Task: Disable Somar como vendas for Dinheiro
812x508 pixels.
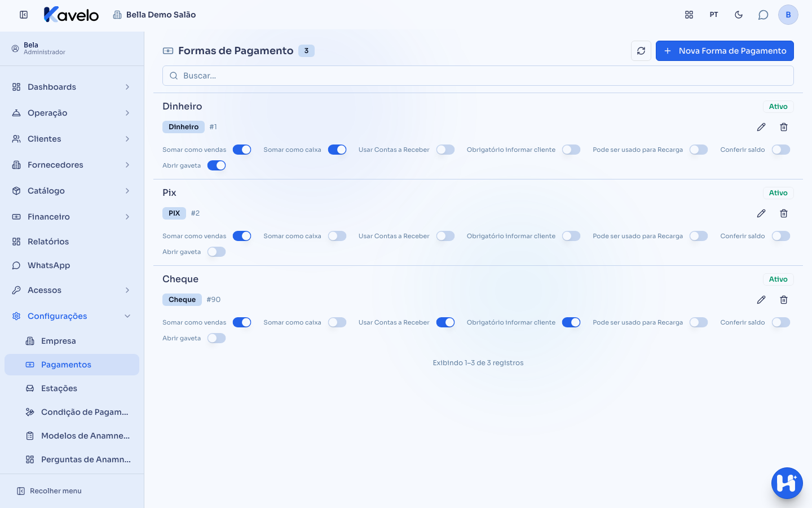Action: [x=242, y=150]
